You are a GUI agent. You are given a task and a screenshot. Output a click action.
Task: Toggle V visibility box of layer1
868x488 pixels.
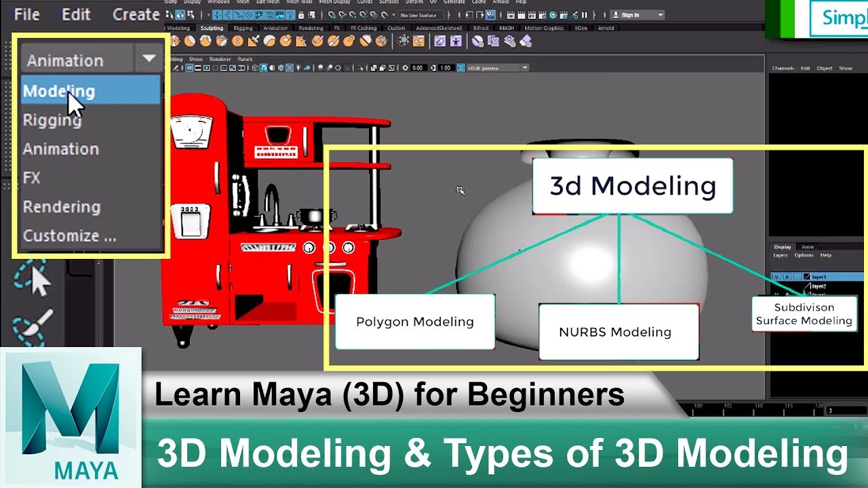776,277
